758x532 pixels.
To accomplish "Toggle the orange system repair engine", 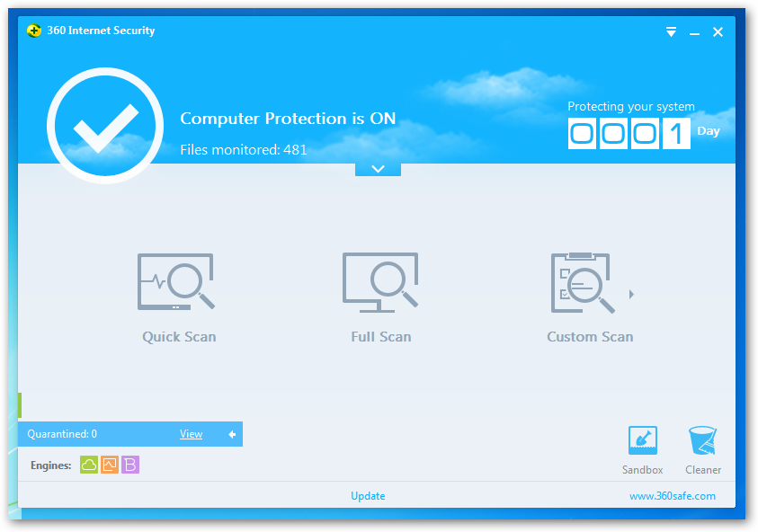I will click(110, 465).
